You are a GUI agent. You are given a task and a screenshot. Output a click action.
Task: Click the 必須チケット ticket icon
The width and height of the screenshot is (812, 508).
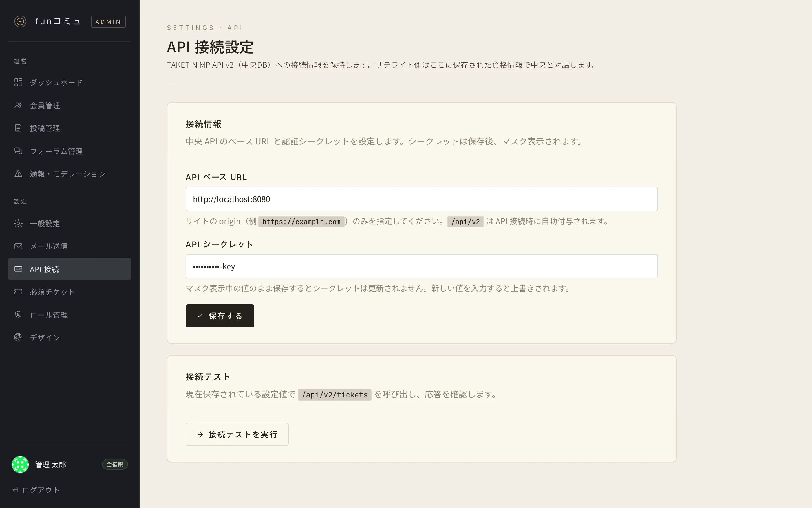click(x=18, y=292)
